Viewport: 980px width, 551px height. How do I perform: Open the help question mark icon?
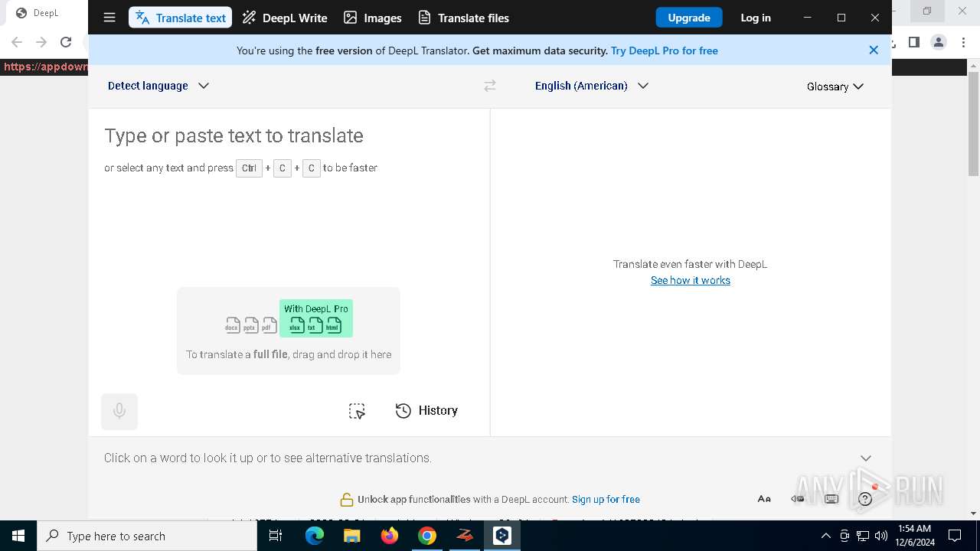coord(865,499)
